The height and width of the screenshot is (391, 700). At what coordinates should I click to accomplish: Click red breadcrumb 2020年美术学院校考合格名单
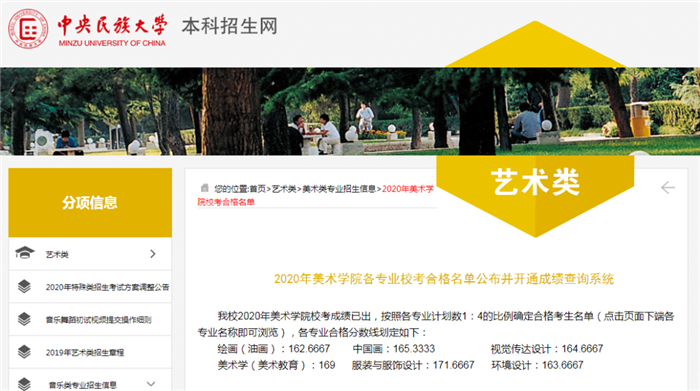[316, 196]
